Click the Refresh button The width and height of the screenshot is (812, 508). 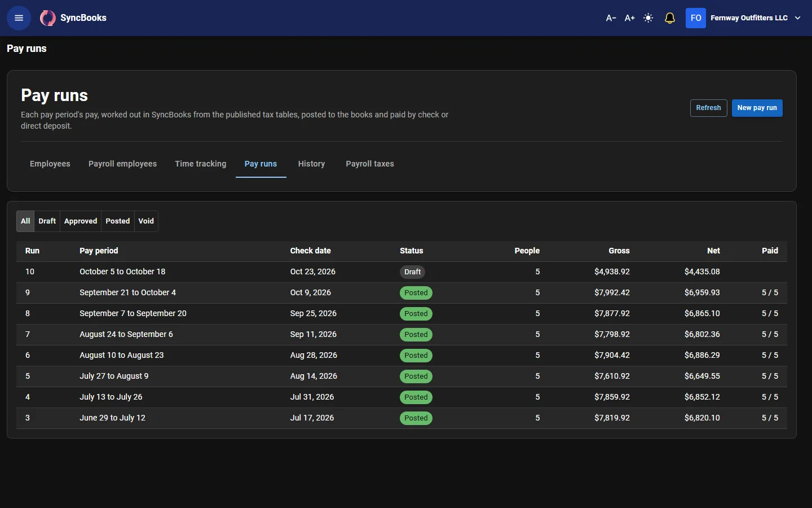(x=709, y=108)
